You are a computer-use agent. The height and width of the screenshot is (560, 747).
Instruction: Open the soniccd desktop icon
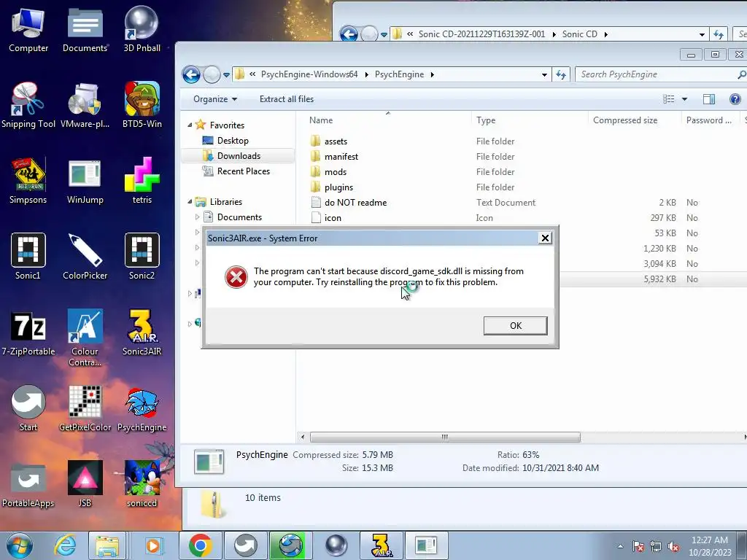pos(142,484)
